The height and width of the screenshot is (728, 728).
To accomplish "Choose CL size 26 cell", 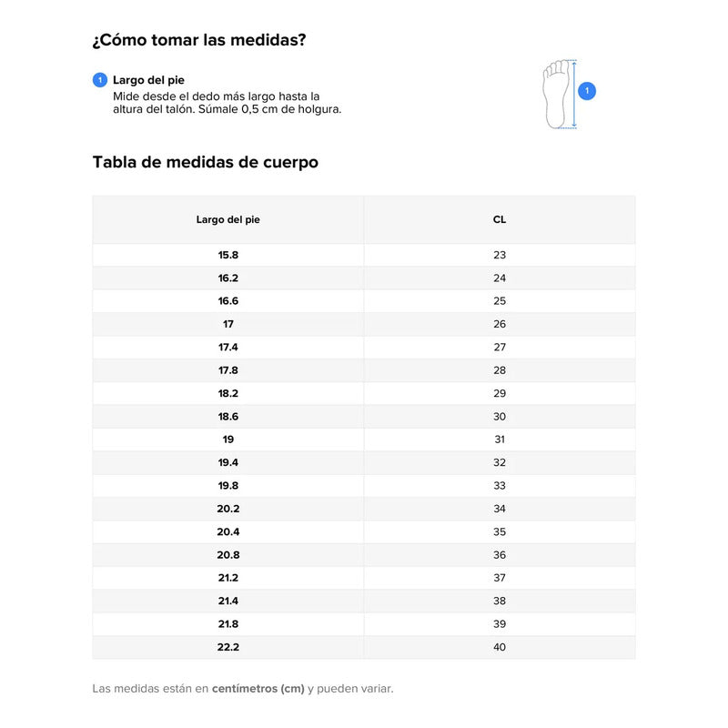I will pyautogui.click(x=500, y=324).
